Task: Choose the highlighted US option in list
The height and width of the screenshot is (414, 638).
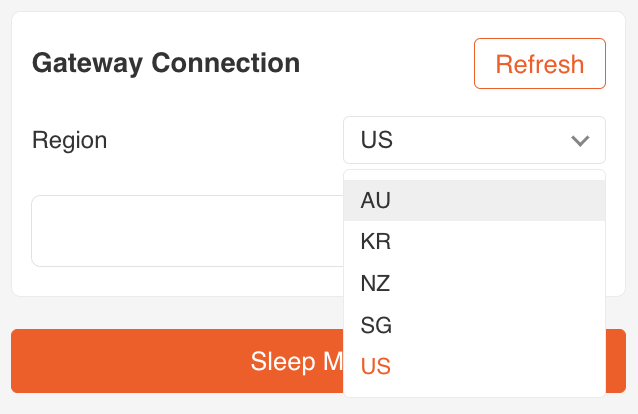Action: [x=474, y=367]
